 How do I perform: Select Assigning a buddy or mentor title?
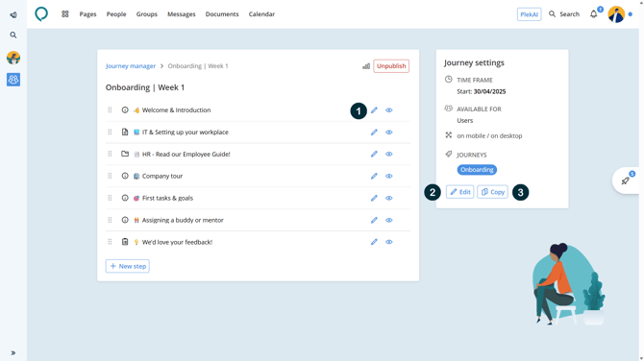pyautogui.click(x=183, y=220)
